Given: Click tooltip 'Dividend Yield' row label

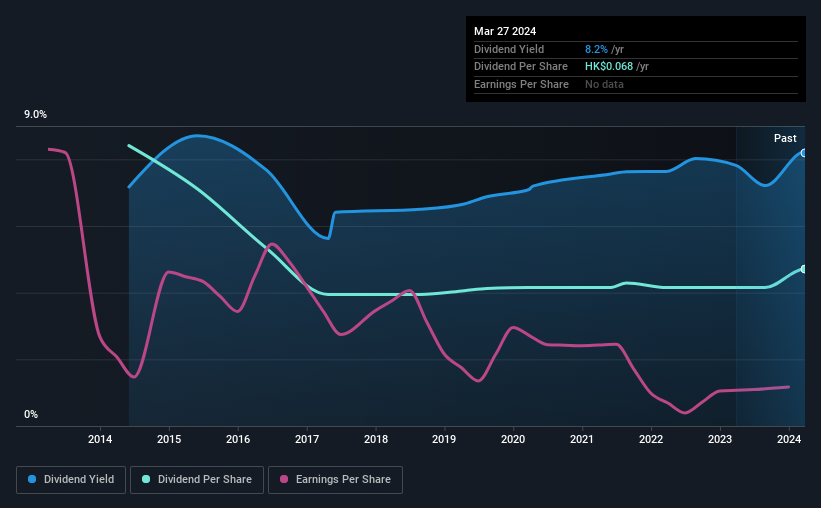Looking at the screenshot, I should [x=509, y=49].
